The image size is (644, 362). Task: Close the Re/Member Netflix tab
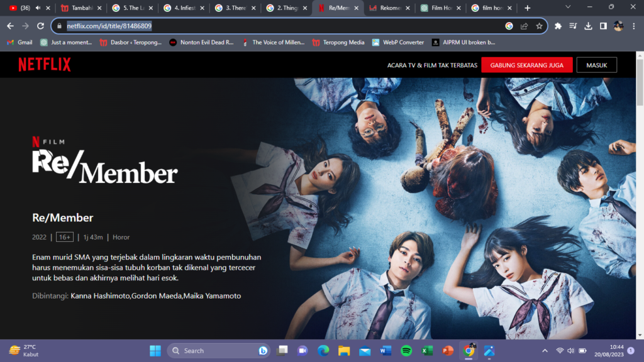(356, 8)
